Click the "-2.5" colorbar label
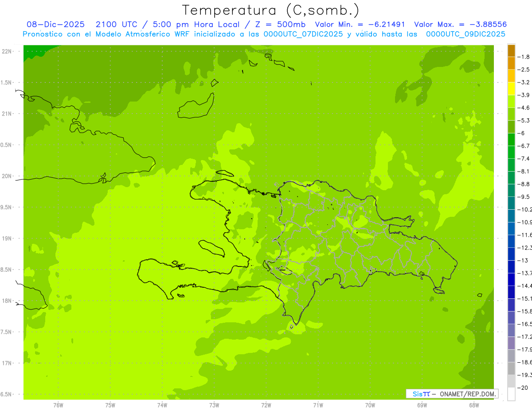Screen dimensions: 532x411 click(x=524, y=70)
